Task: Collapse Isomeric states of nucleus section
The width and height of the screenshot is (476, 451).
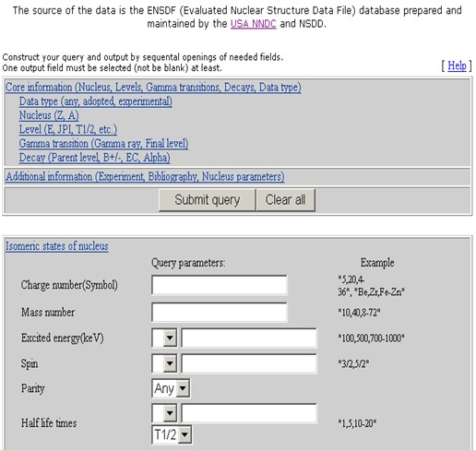Action: [x=57, y=246]
